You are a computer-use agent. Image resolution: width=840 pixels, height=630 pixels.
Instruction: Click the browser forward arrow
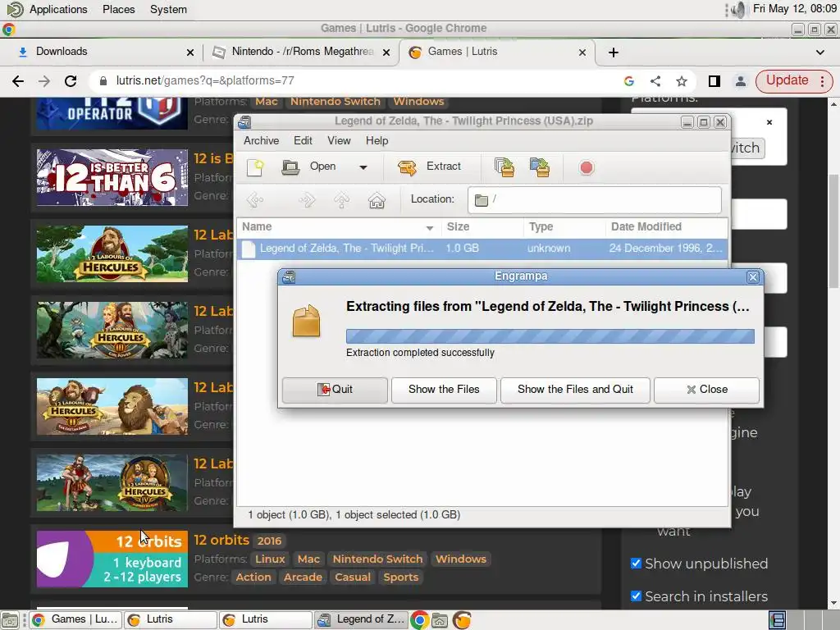pos(44,81)
